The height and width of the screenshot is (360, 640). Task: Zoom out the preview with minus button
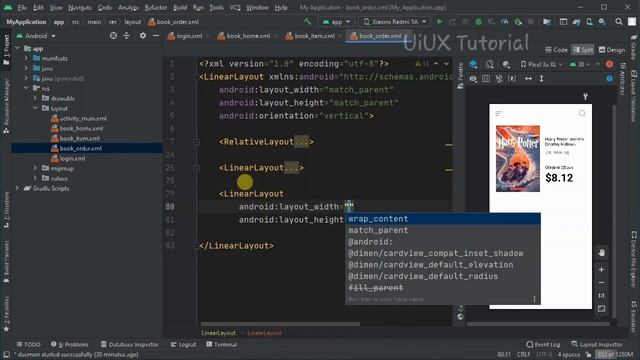[601, 282]
